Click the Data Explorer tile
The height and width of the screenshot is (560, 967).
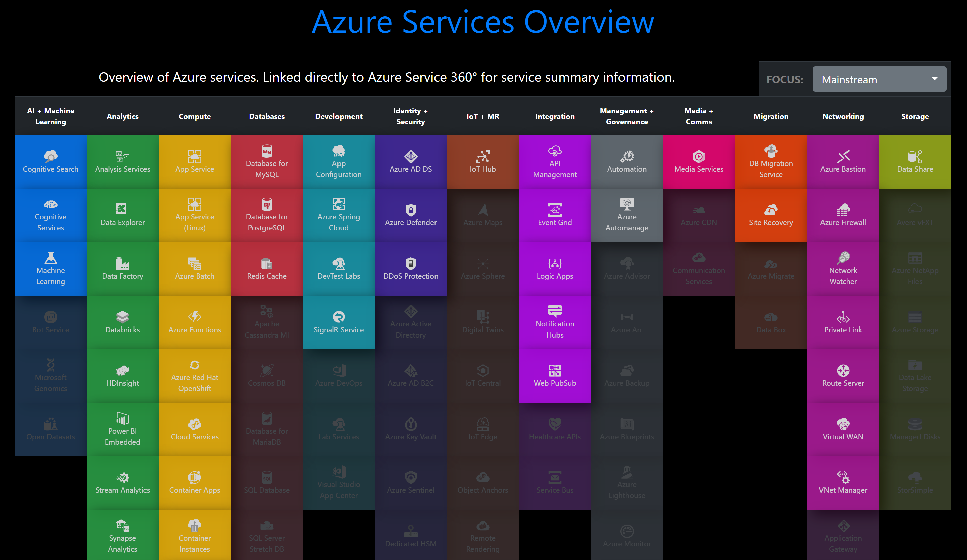pyautogui.click(x=123, y=215)
